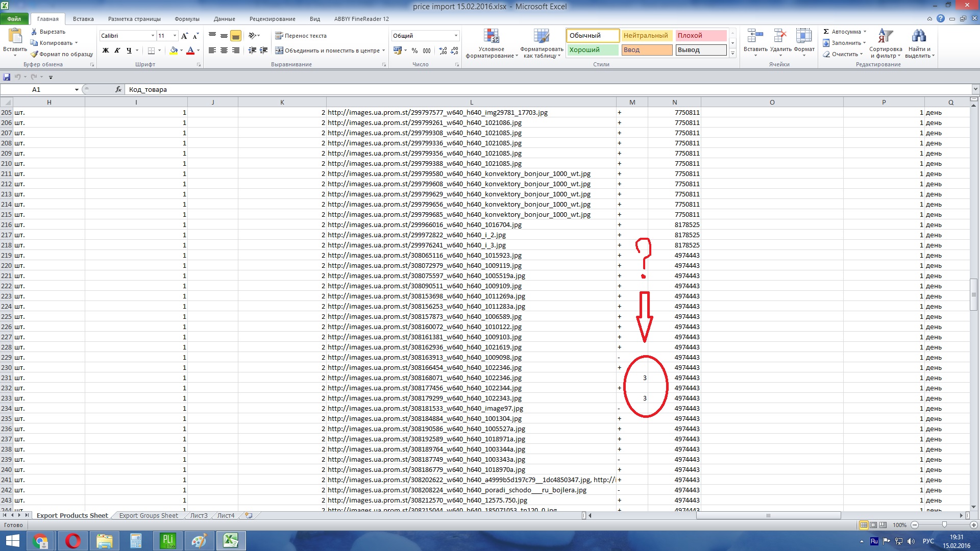Open the font size dropdown (11)
This screenshot has width=980, height=551.
(175, 36)
